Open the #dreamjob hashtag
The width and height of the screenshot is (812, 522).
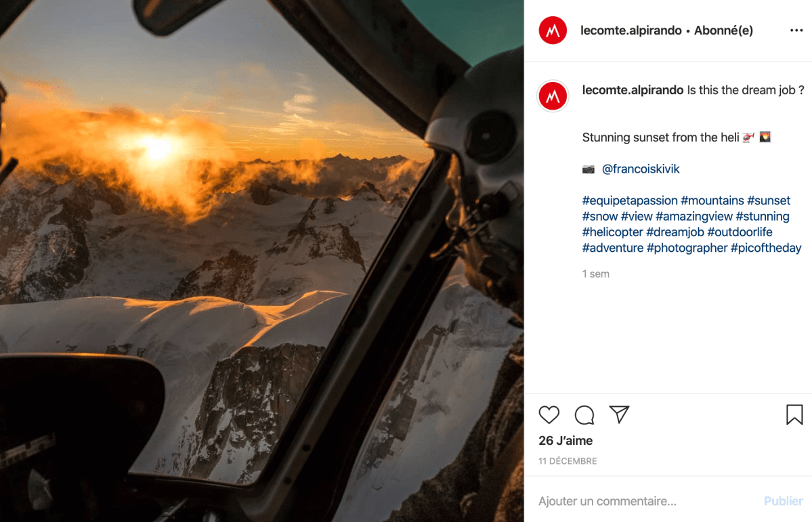(x=675, y=232)
